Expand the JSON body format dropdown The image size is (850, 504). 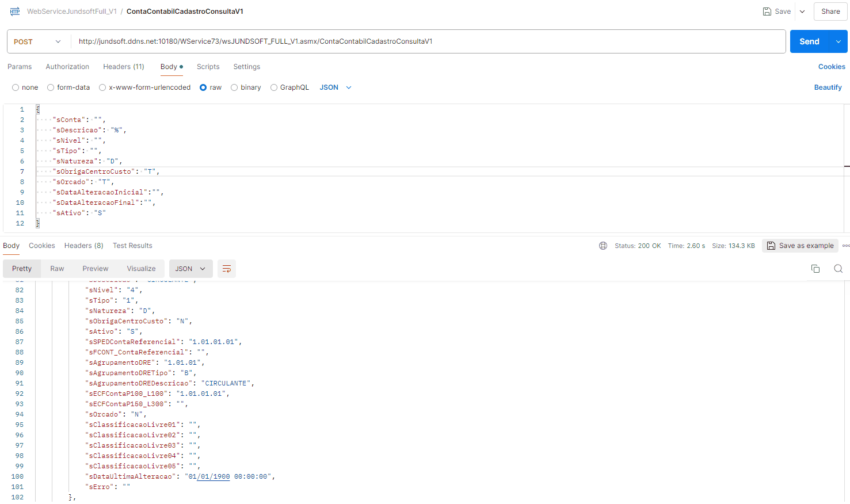tap(336, 87)
